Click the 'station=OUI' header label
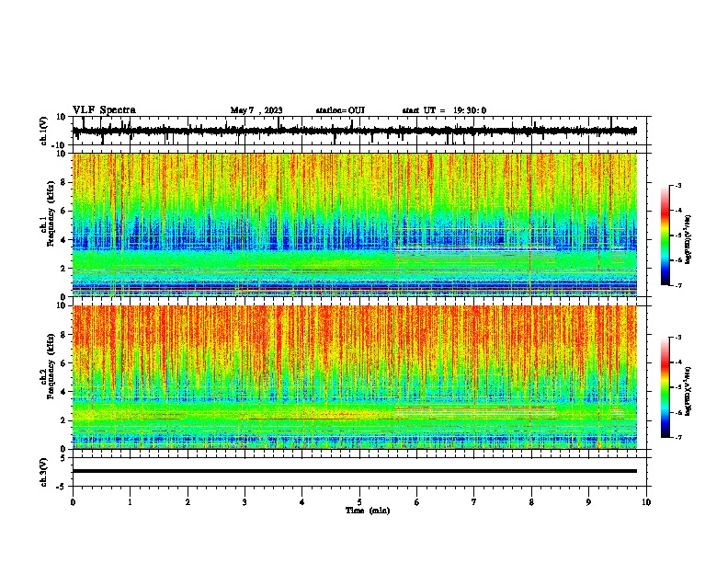Screen dimensions: 728x563 tap(340, 110)
